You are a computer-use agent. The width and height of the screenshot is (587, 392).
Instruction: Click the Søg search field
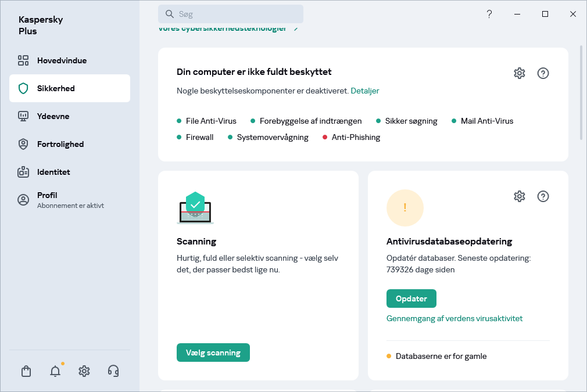(230, 13)
